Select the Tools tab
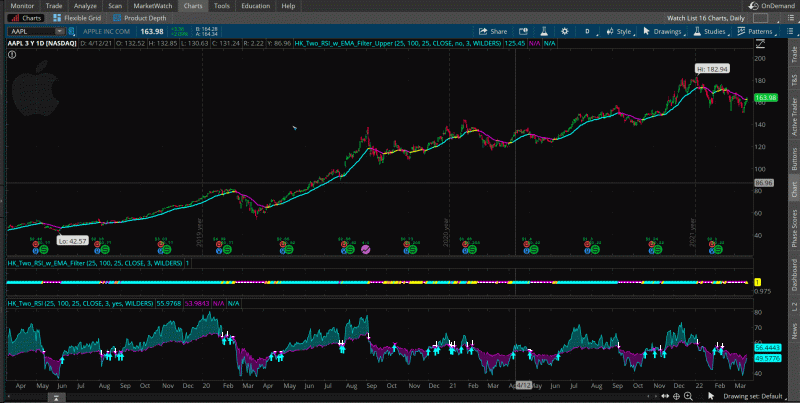Viewport: 800px width, 403px height. [221, 6]
